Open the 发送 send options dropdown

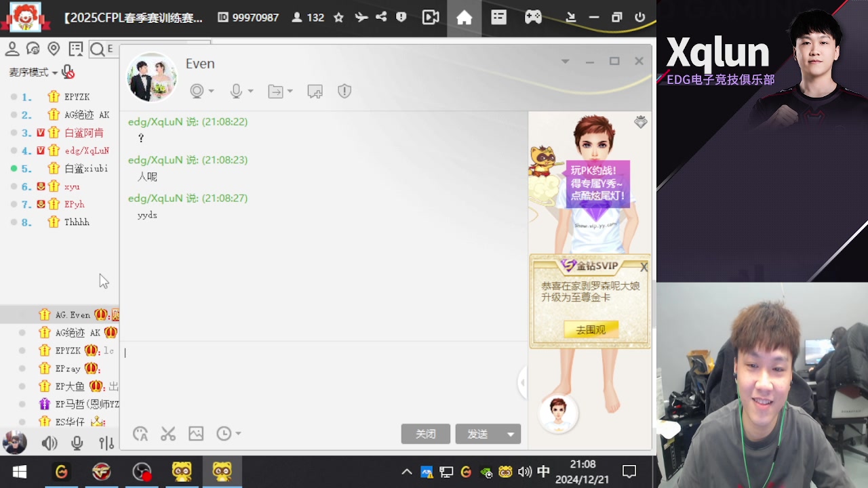point(511,434)
